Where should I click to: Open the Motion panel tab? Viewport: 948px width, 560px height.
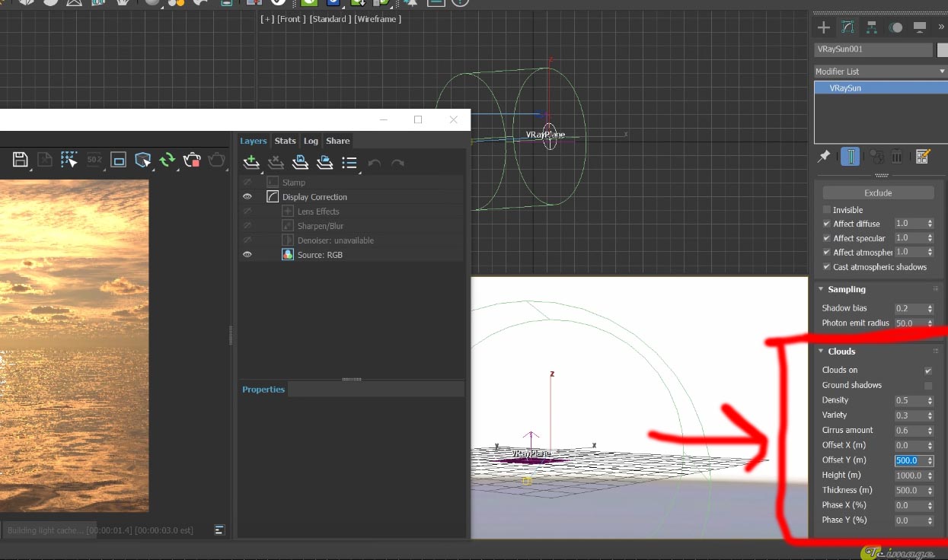click(896, 27)
